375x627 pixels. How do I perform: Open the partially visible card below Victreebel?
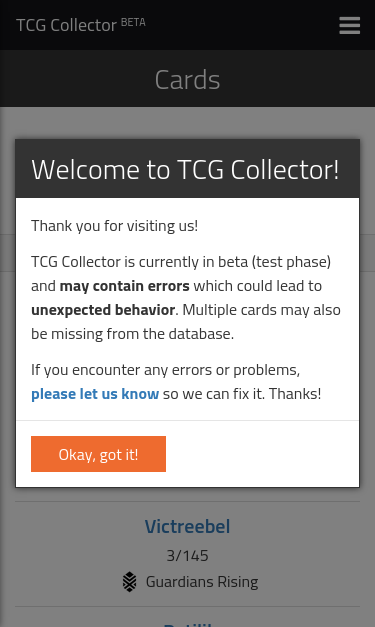(x=188, y=623)
